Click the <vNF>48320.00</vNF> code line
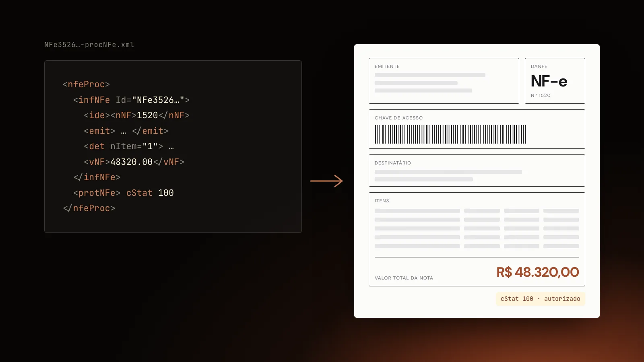644x362 pixels. coord(134,162)
